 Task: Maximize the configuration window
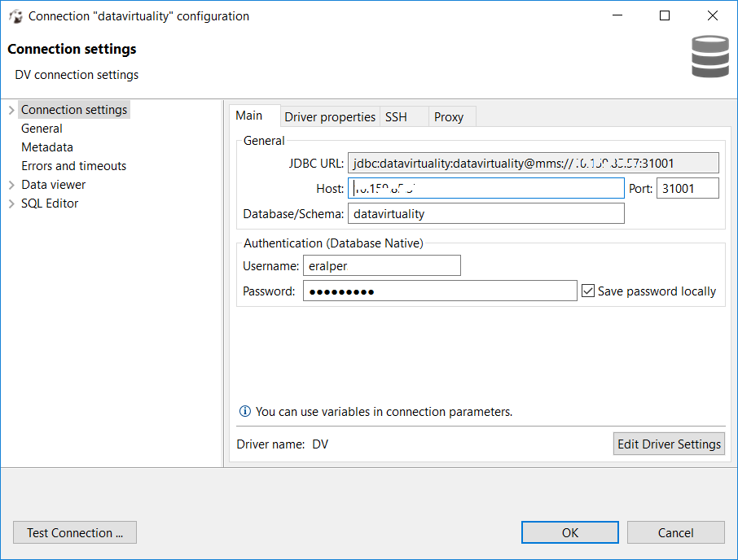665,15
